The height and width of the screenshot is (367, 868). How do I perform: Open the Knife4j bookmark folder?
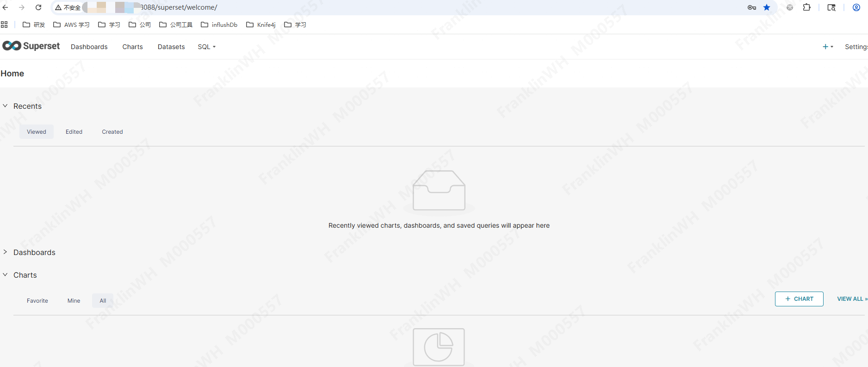point(261,25)
